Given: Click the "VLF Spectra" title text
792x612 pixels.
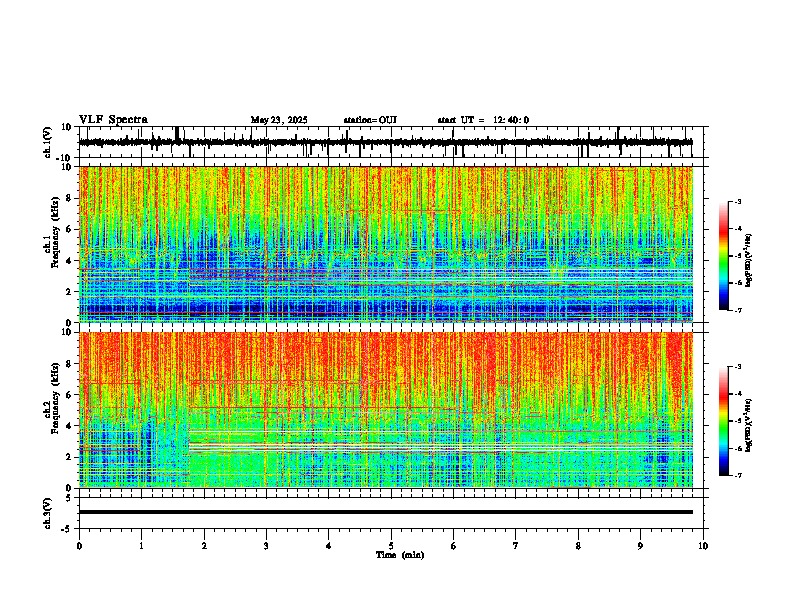Looking at the screenshot, I should 113,120.
